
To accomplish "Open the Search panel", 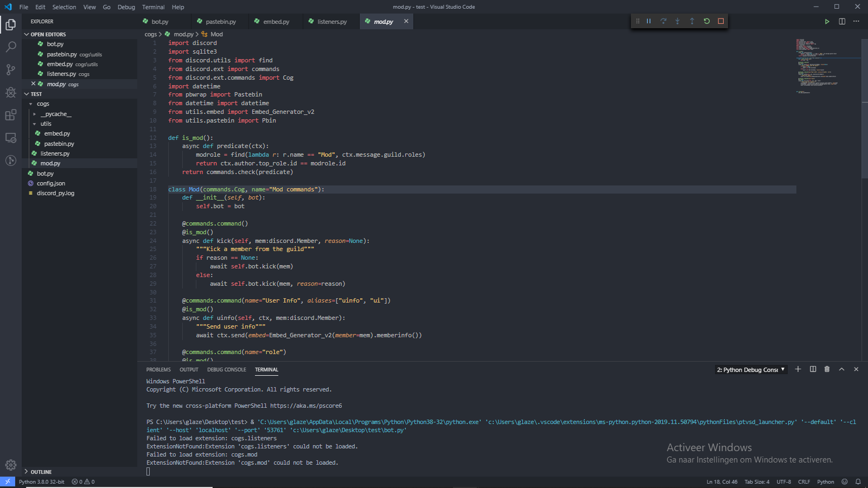I will (x=10, y=47).
